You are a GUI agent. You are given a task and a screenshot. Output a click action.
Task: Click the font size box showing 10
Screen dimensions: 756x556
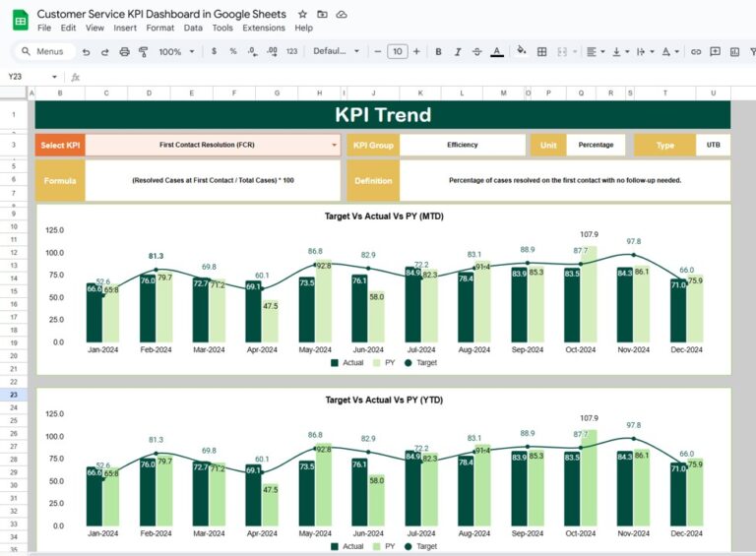[398, 51]
